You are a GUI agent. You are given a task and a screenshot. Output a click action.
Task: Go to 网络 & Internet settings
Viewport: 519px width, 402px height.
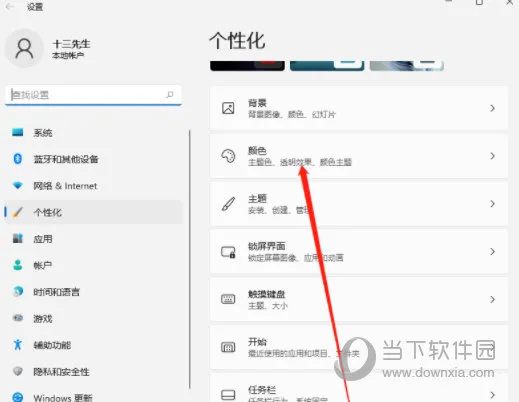pos(93,186)
